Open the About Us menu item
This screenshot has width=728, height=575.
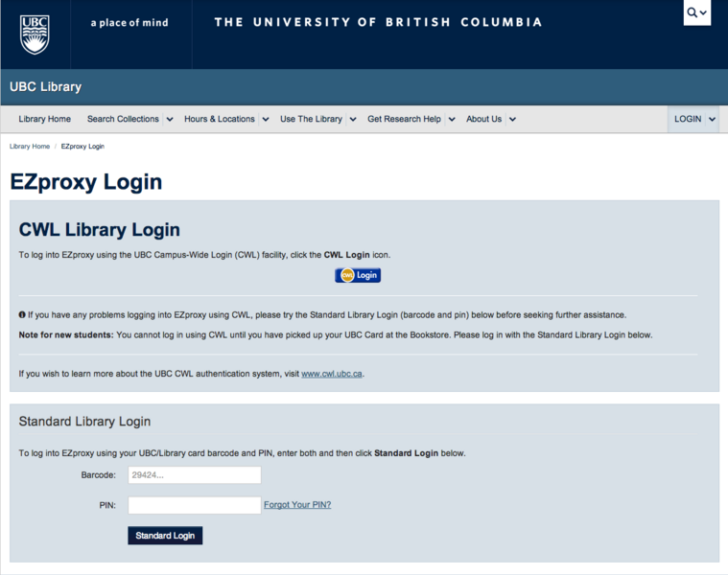pyautogui.click(x=483, y=120)
